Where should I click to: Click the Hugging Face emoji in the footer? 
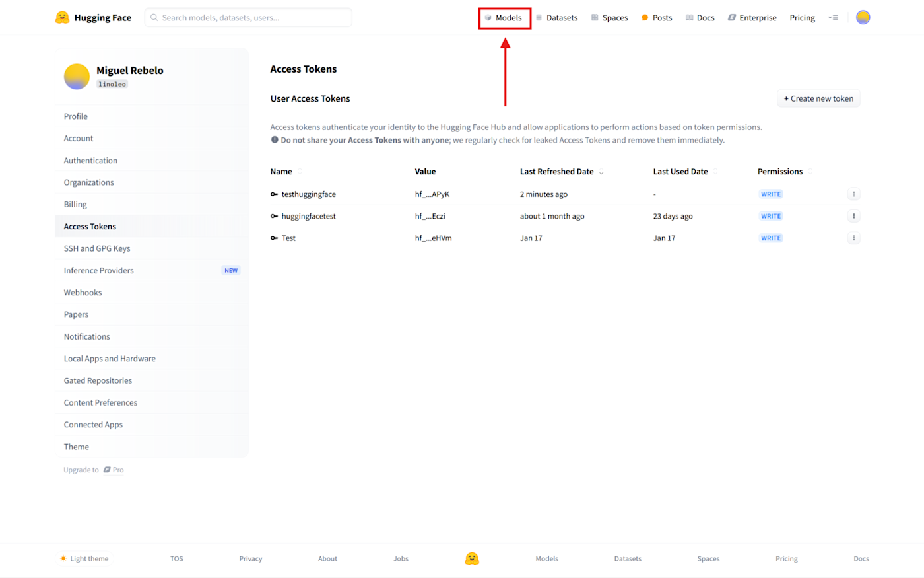pyautogui.click(x=472, y=559)
